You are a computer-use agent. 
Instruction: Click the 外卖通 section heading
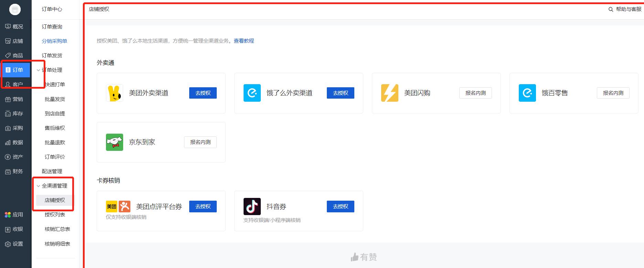[x=105, y=63]
